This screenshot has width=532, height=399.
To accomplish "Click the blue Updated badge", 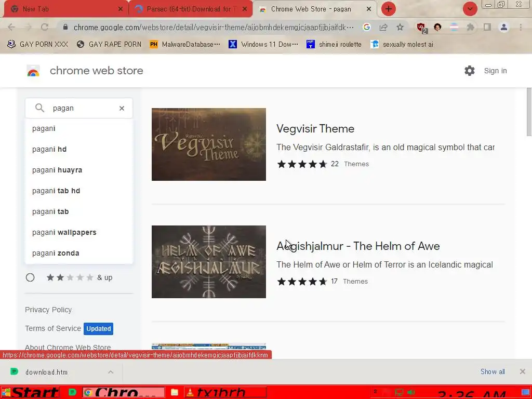I will click(98, 328).
